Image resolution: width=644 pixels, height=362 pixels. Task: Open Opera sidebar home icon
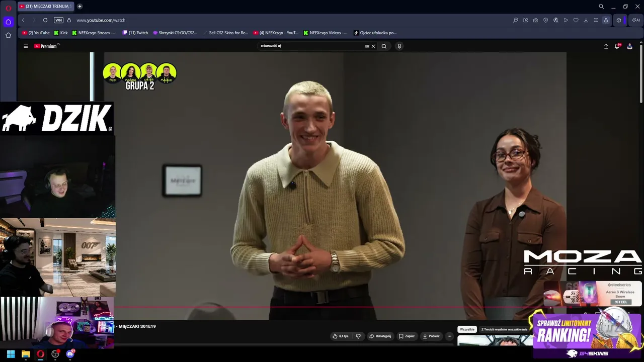tap(8, 22)
